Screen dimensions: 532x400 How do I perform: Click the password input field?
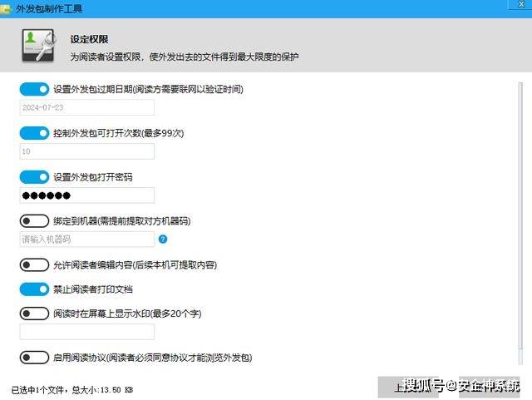click(x=86, y=195)
